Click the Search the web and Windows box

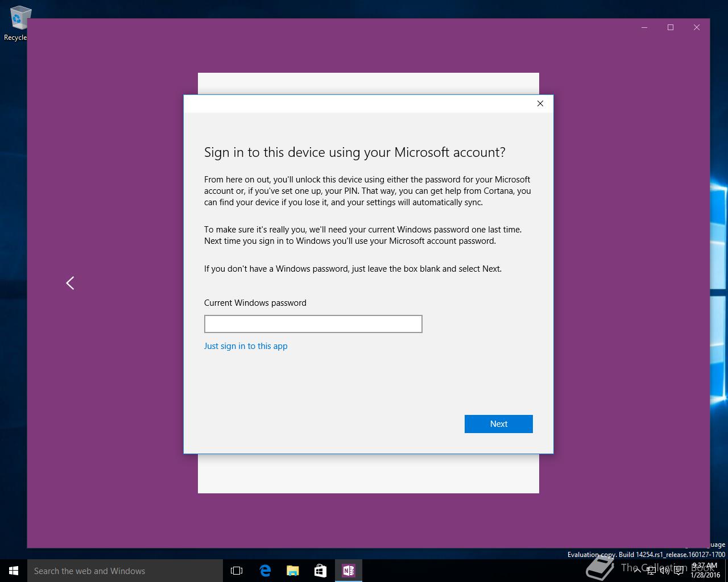tap(125, 571)
